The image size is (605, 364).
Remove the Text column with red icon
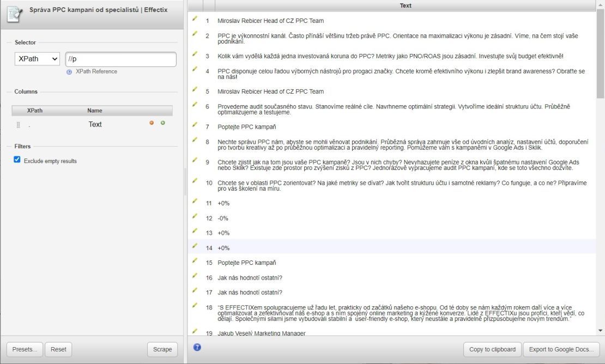(x=152, y=123)
